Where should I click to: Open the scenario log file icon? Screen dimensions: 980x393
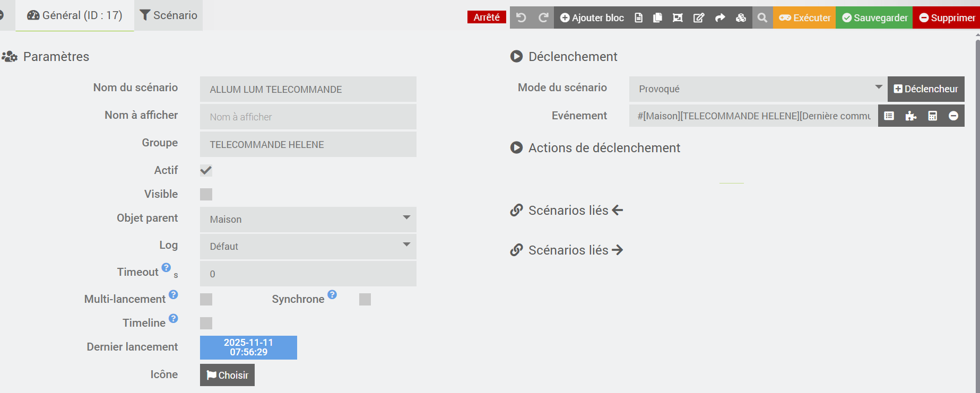click(639, 18)
